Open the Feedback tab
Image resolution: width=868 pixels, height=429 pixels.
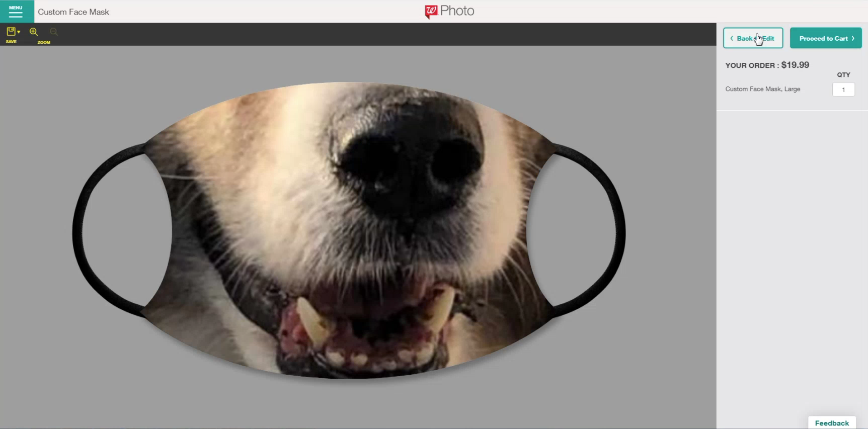click(x=832, y=423)
